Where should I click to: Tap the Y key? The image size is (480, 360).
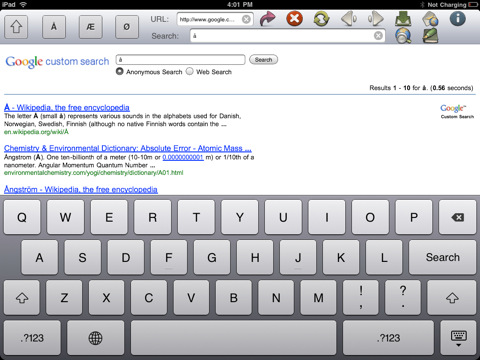240,217
